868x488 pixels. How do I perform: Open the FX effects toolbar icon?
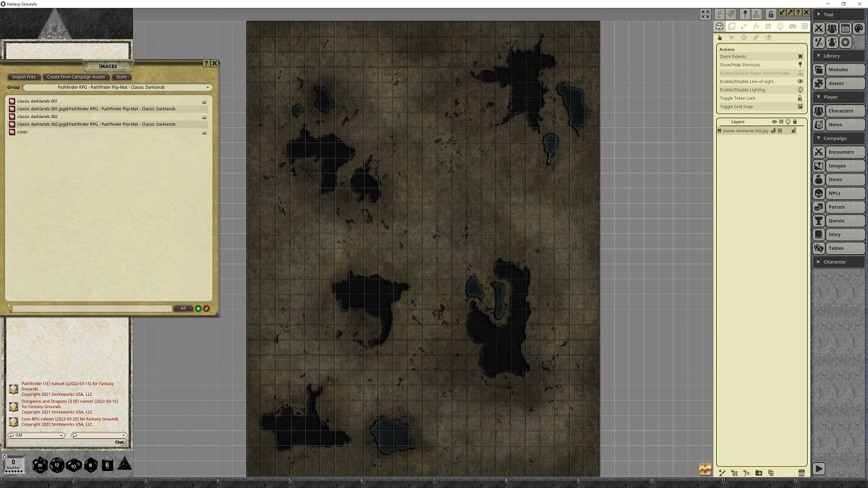[756, 26]
